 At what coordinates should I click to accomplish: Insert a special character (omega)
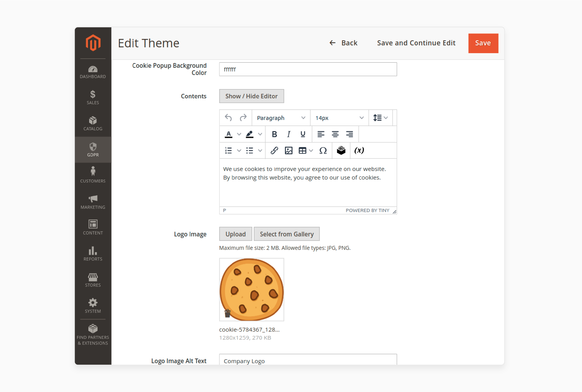323,151
